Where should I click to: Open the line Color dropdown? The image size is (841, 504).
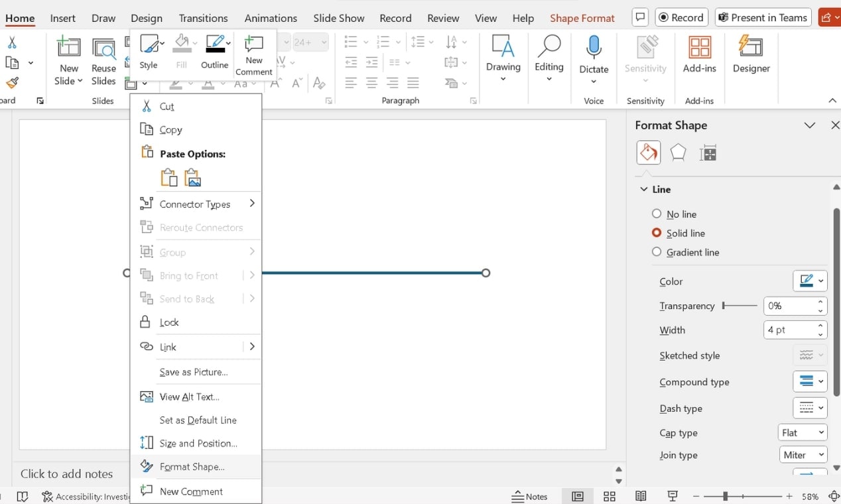(x=810, y=281)
